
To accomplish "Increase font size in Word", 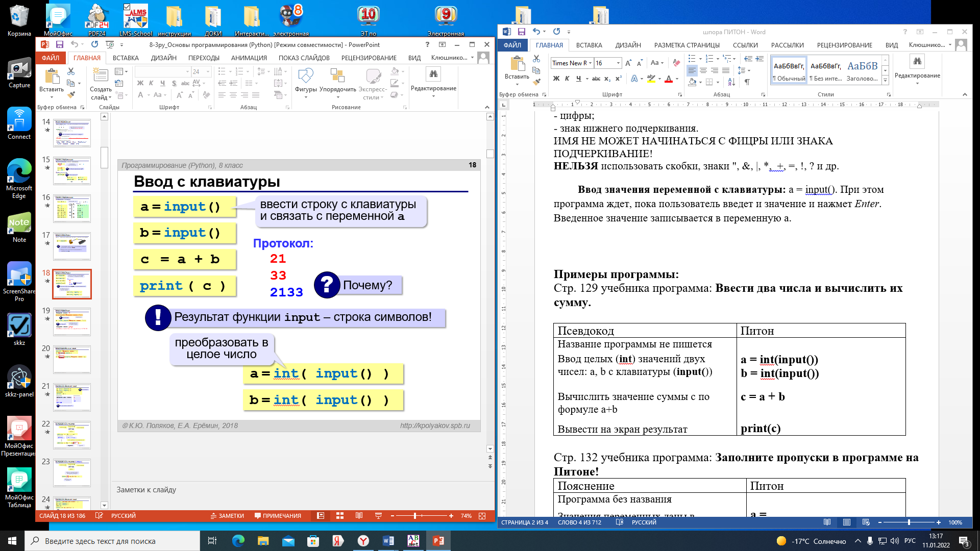I will 628,63.
